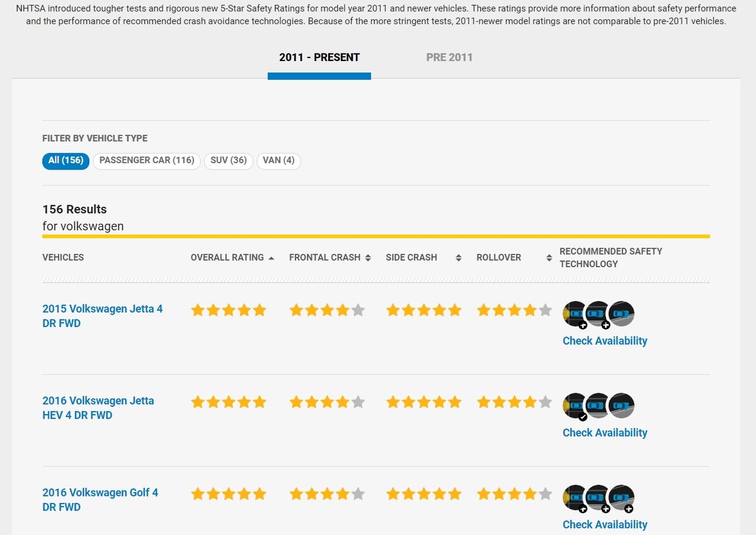Click the overall rating stars for 2015 Jetta
The image size is (756, 535).
229,310
